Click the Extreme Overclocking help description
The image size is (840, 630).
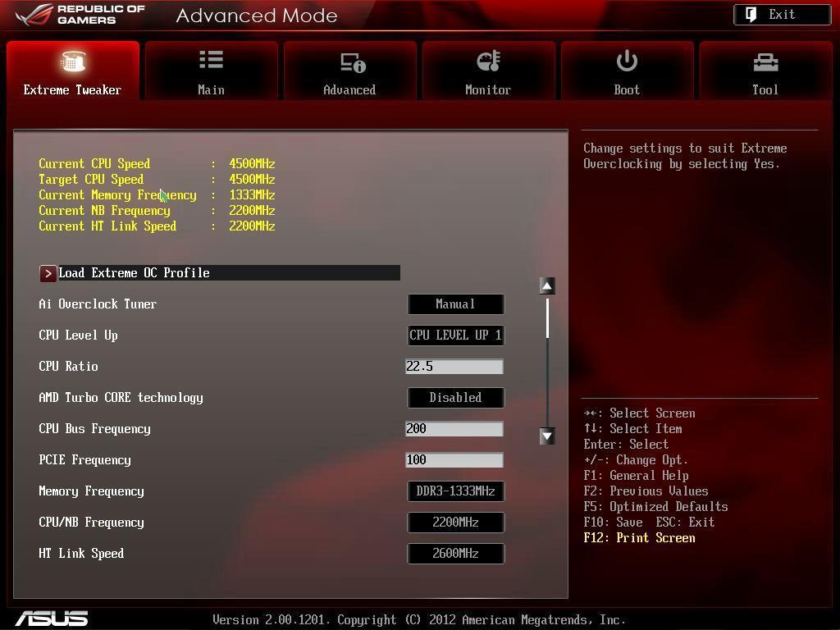click(x=685, y=156)
